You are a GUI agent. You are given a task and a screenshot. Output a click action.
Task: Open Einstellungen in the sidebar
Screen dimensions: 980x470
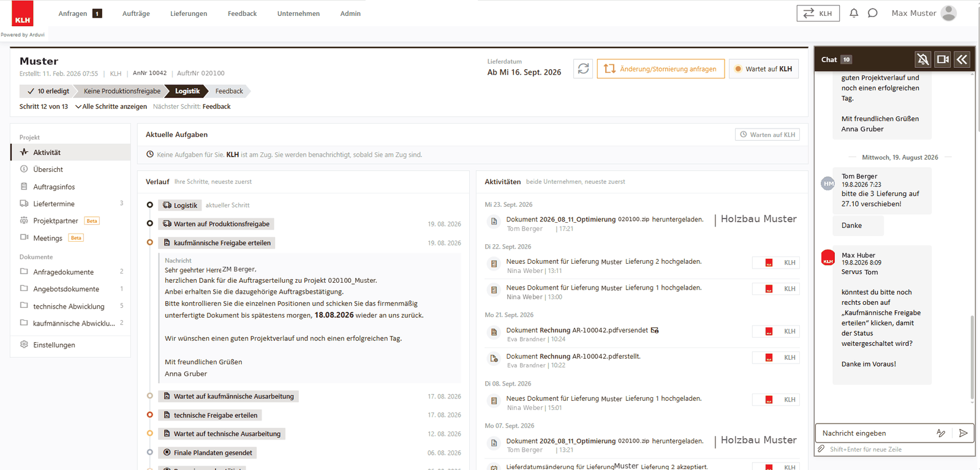click(70, 345)
